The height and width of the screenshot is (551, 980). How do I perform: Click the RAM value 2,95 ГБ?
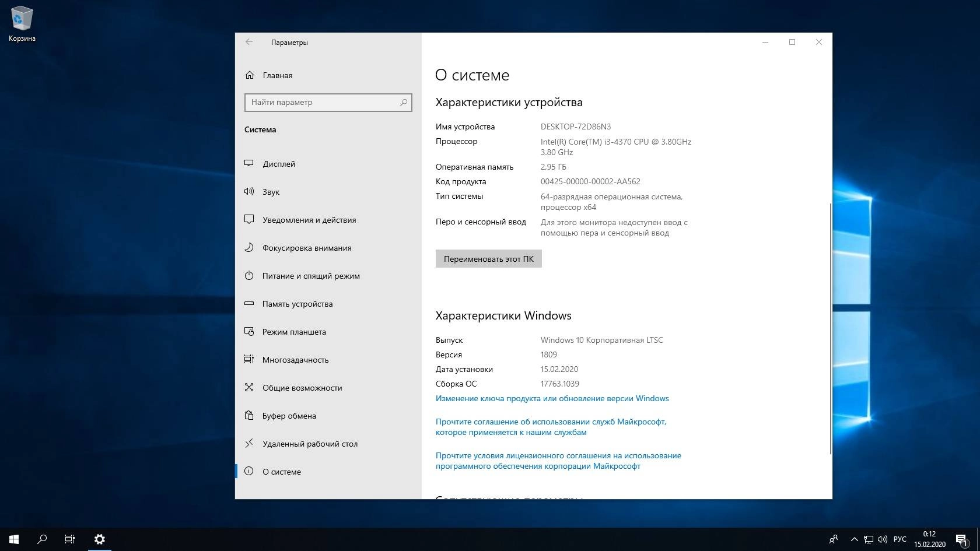tap(554, 167)
